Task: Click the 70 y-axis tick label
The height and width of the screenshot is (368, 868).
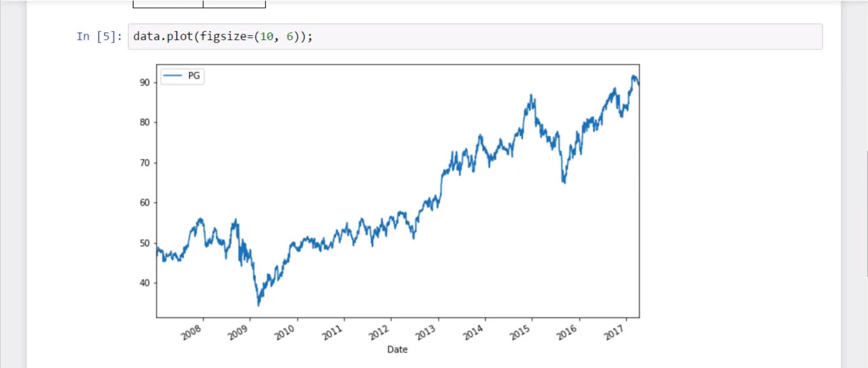Action: 144,163
